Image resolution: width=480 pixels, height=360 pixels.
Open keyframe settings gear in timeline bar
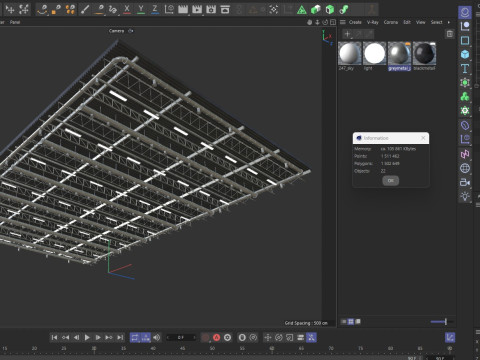227,337
